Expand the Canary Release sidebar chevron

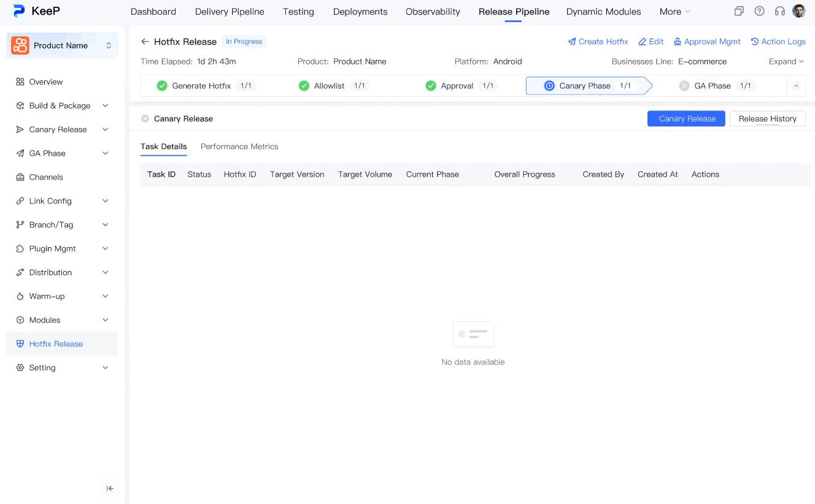tap(106, 129)
